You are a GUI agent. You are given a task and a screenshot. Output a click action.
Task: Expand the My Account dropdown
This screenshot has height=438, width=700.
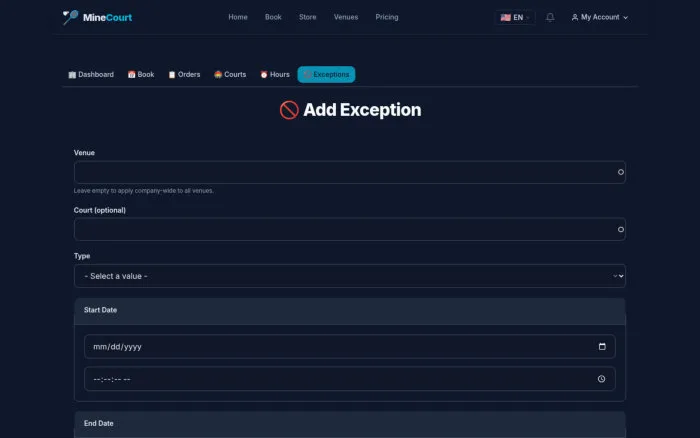coord(600,17)
